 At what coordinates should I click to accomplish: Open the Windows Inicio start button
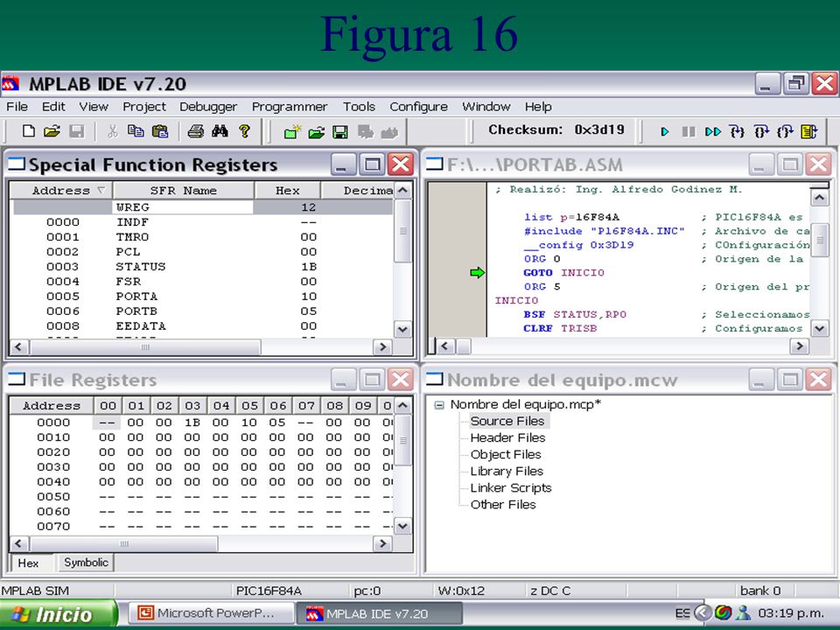(58, 614)
